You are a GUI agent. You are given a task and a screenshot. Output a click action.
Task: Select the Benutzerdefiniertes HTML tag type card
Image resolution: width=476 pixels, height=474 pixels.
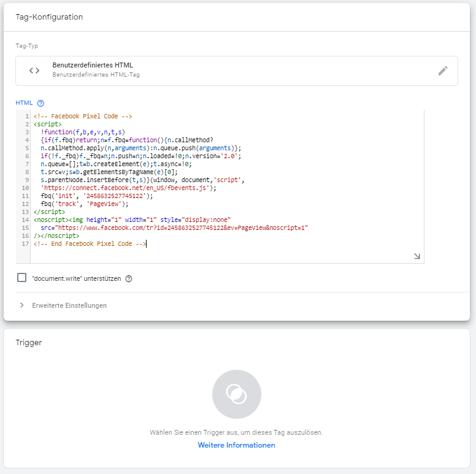pos(237,71)
